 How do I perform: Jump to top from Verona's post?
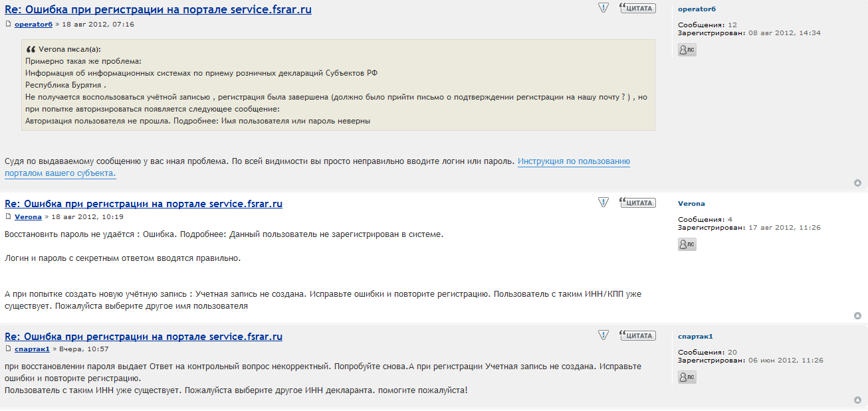[x=857, y=315]
